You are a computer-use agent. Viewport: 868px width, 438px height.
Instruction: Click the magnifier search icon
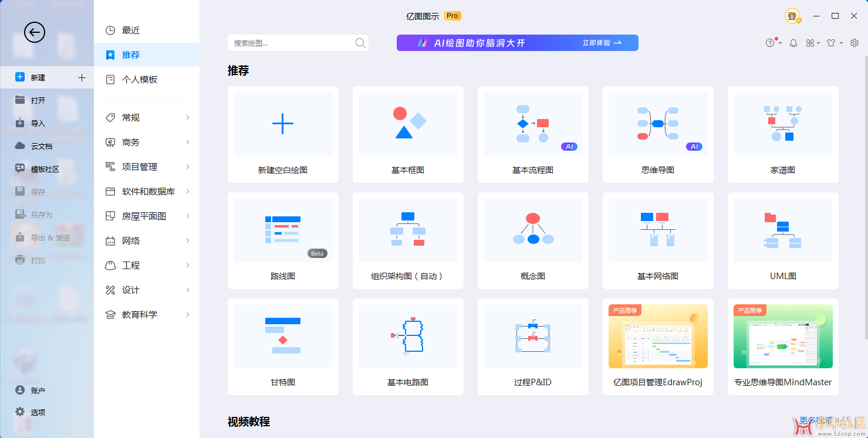point(360,43)
